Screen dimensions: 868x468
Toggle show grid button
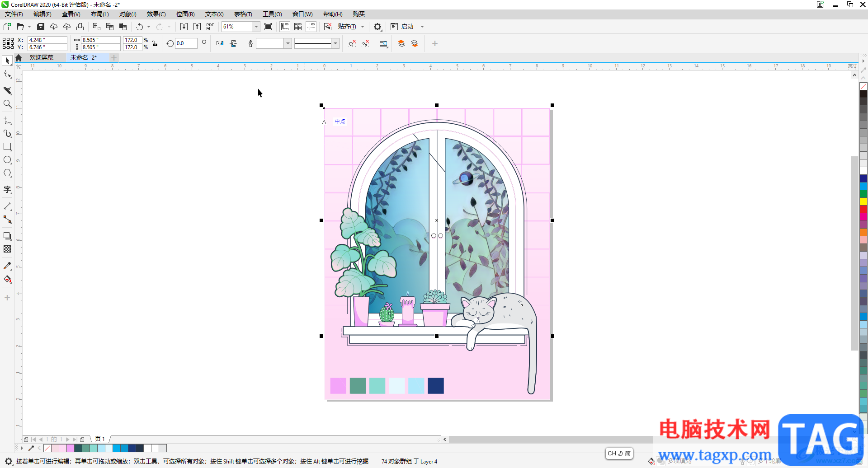coord(298,27)
